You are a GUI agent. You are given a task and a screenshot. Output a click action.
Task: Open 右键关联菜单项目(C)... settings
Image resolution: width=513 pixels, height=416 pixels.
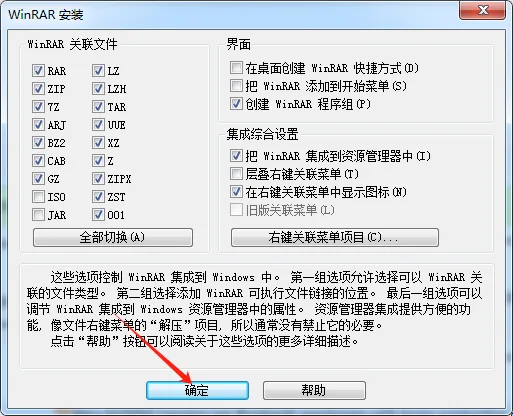(335, 237)
